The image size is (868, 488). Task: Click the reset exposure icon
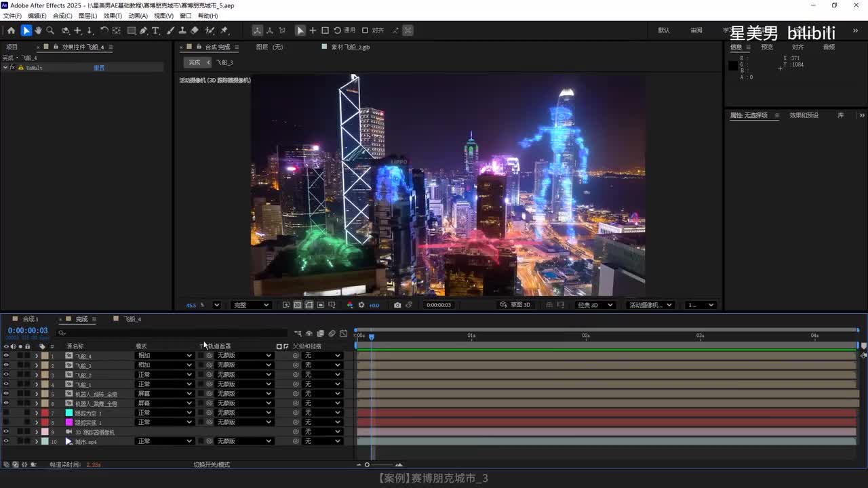(x=361, y=305)
